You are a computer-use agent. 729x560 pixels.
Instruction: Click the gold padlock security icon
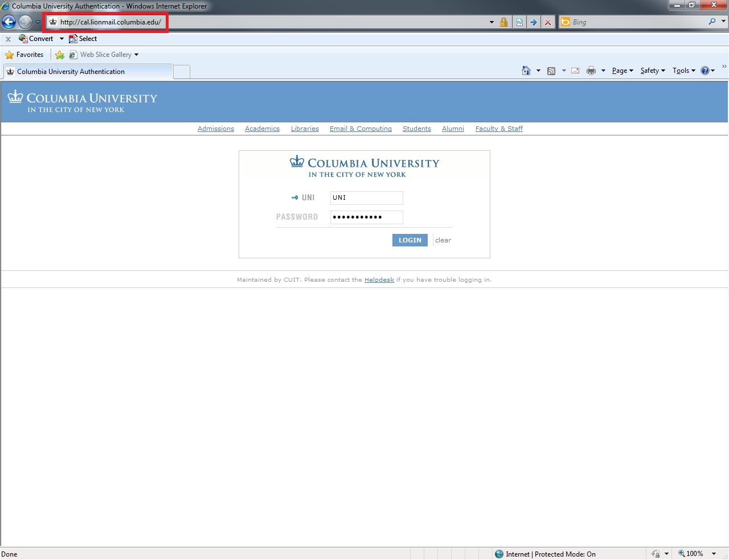point(503,22)
